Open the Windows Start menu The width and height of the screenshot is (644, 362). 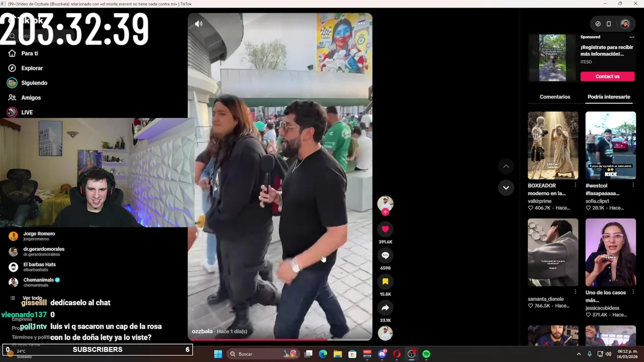point(218,354)
